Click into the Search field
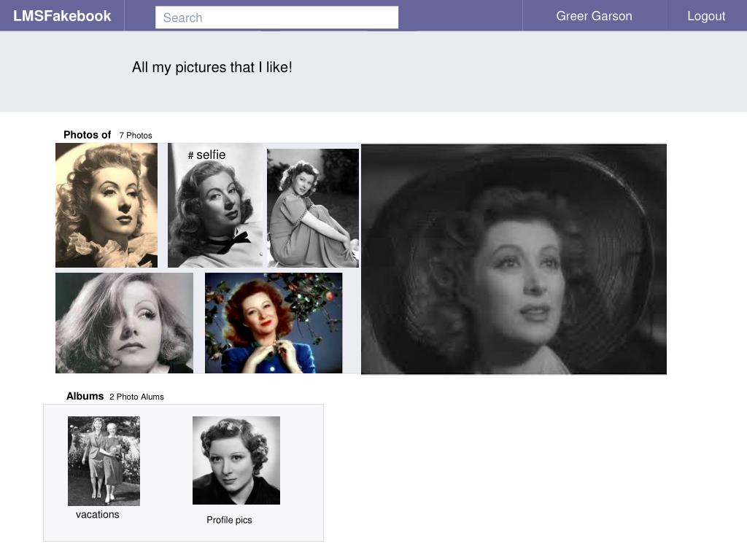Viewport: 747px width, 560px height. click(276, 17)
